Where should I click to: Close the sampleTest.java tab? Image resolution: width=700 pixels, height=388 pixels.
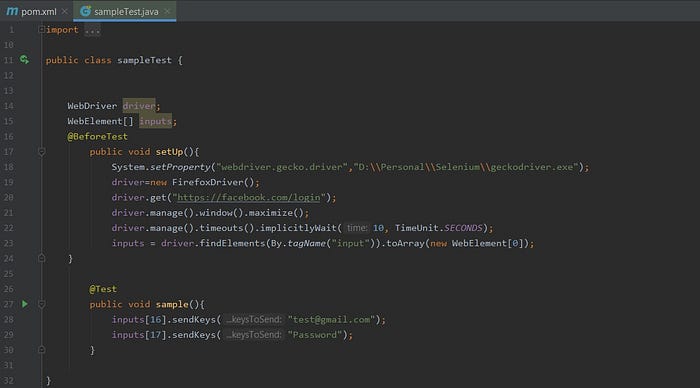coord(167,12)
